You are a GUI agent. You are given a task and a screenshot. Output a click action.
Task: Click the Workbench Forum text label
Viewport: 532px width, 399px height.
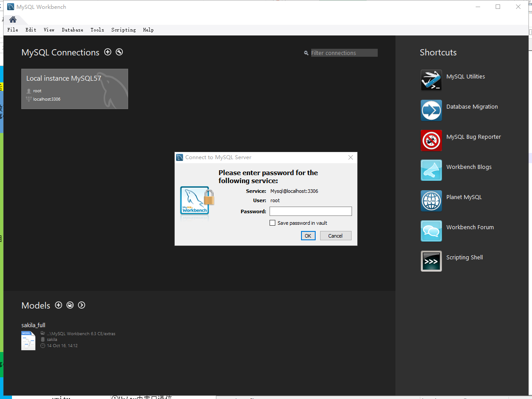coord(470,227)
